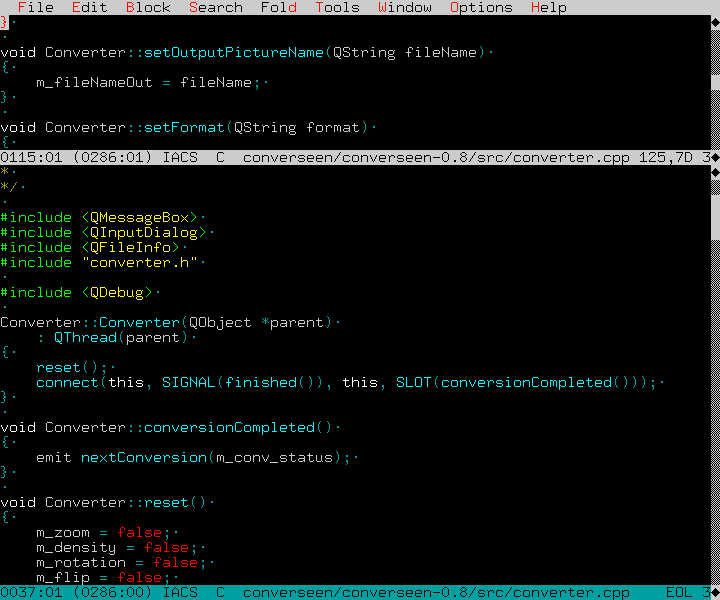The width and height of the screenshot is (720, 600).
Task: Click the lower pane scroll-down diamond arrow
Action: pyautogui.click(x=715, y=593)
